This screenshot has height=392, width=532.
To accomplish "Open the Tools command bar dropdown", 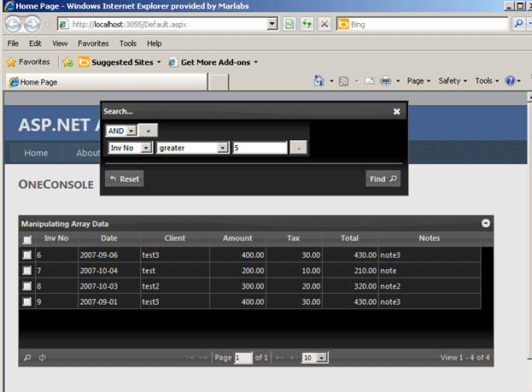I will [x=487, y=81].
